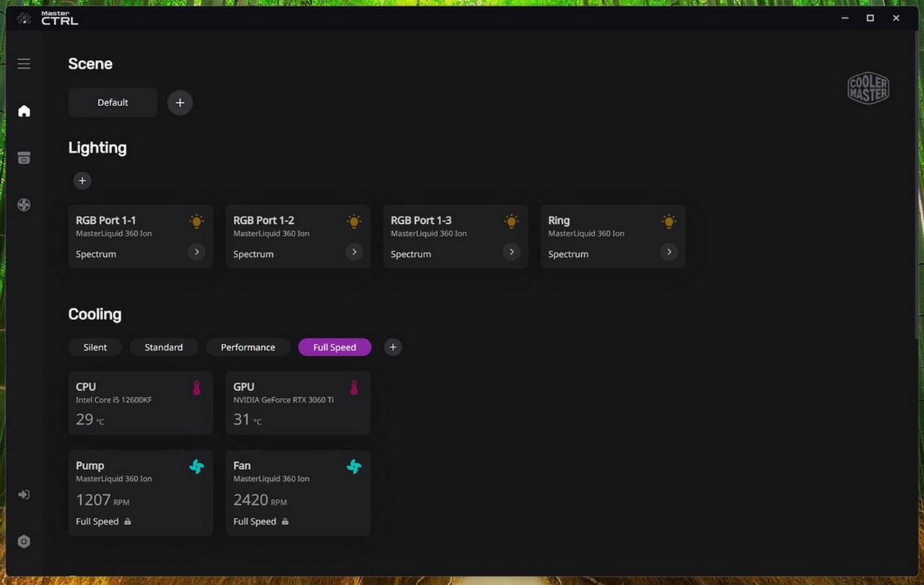Click the Ring card title

559,220
